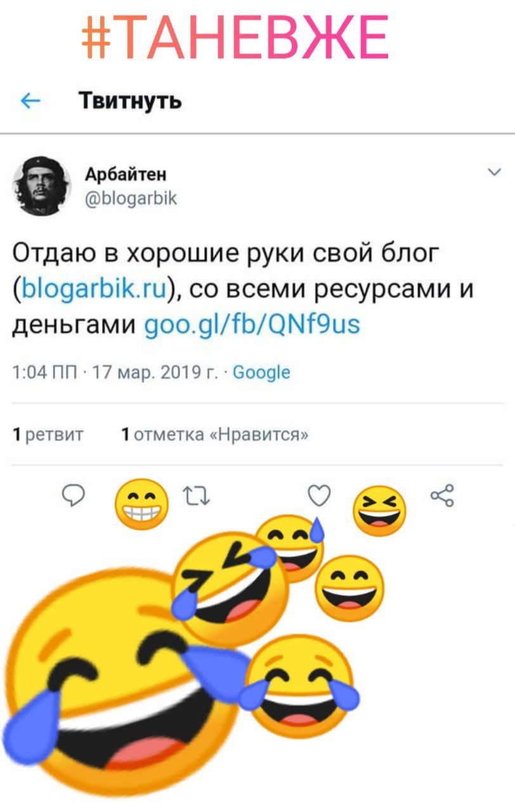This screenshot has height=812, width=515.
Task: Share the tweet via share icon
Action: pyautogui.click(x=442, y=495)
